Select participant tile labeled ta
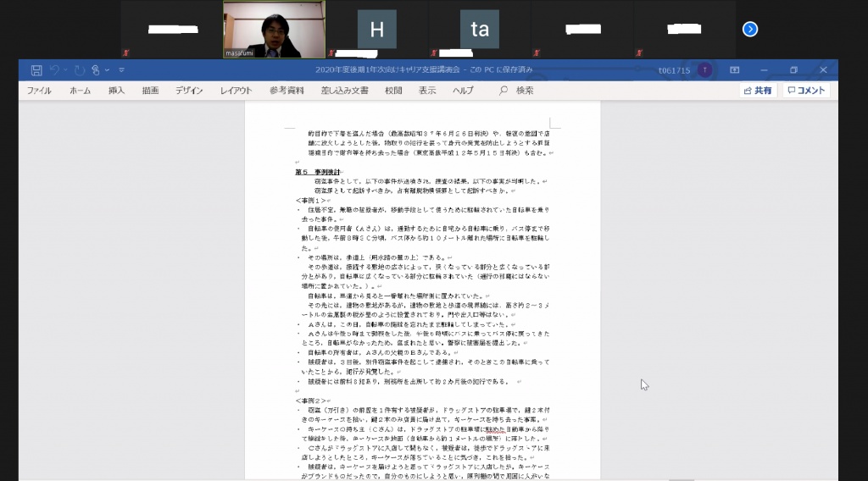 [480, 29]
